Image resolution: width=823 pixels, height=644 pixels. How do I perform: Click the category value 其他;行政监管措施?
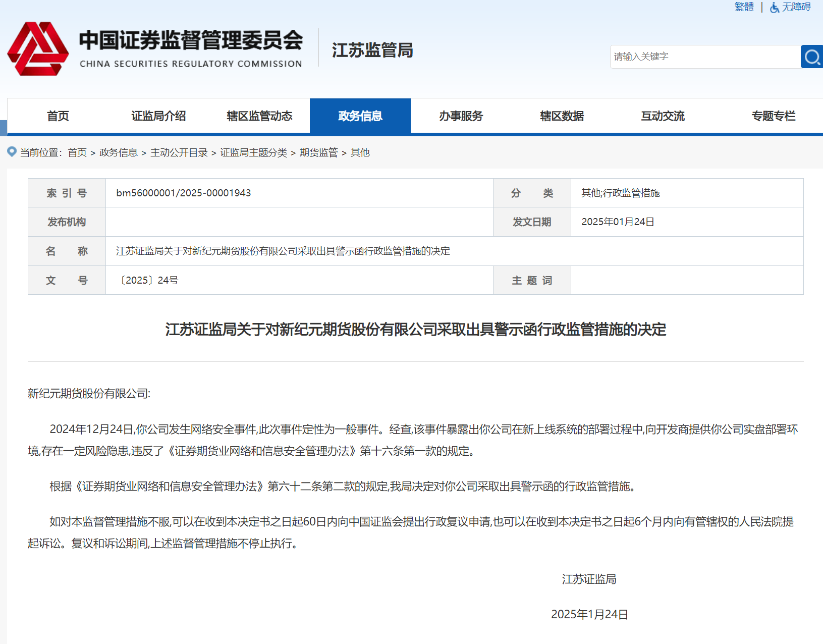[x=621, y=193]
